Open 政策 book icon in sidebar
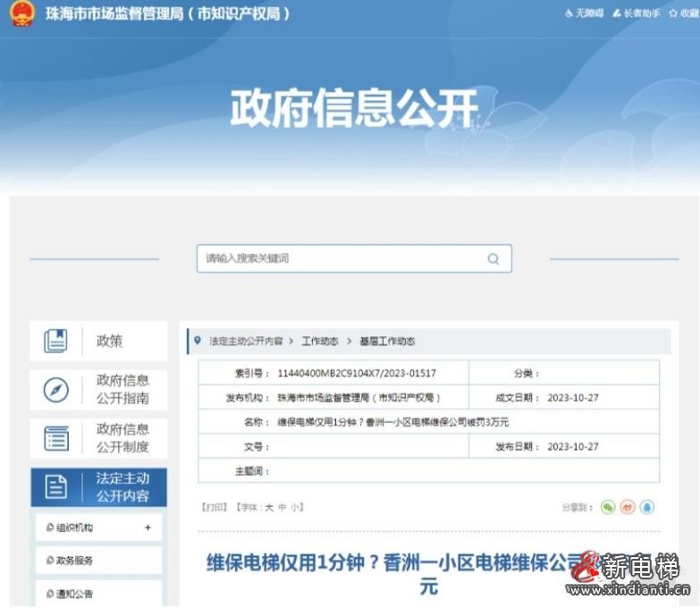This screenshot has width=700, height=608. pos(55,341)
